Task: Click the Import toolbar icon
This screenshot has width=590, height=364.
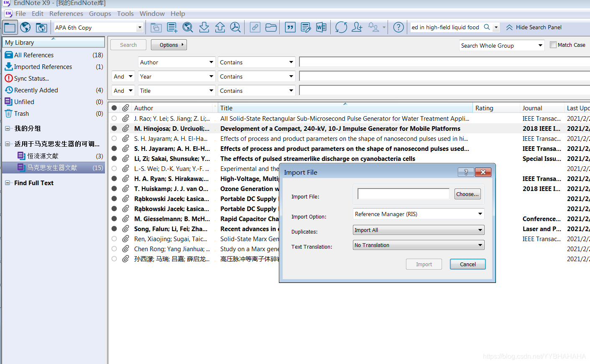Action: (204, 28)
